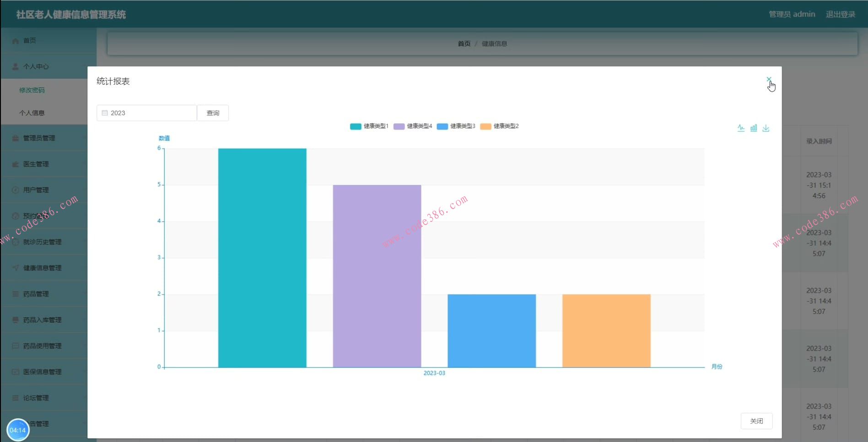Click the 统计报表 dialog title
The image size is (868, 442).
[x=113, y=81]
